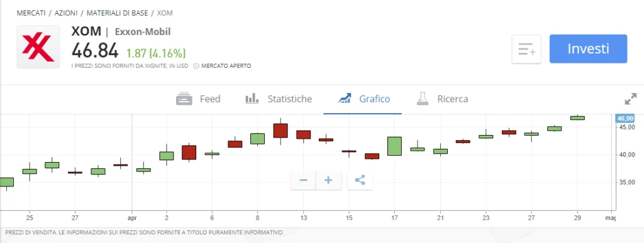Select the Grafico tab
This screenshot has height=243, width=644.
tap(364, 99)
